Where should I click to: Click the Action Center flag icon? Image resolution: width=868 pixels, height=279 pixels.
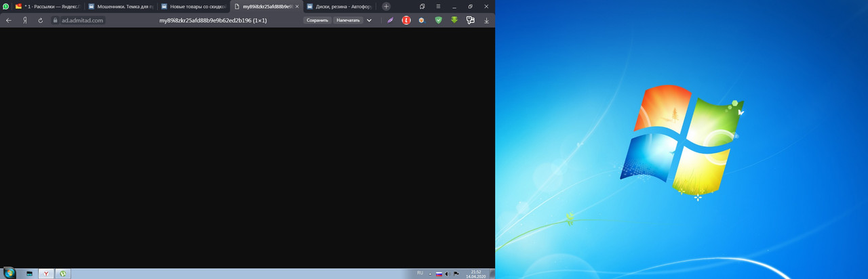(456, 274)
